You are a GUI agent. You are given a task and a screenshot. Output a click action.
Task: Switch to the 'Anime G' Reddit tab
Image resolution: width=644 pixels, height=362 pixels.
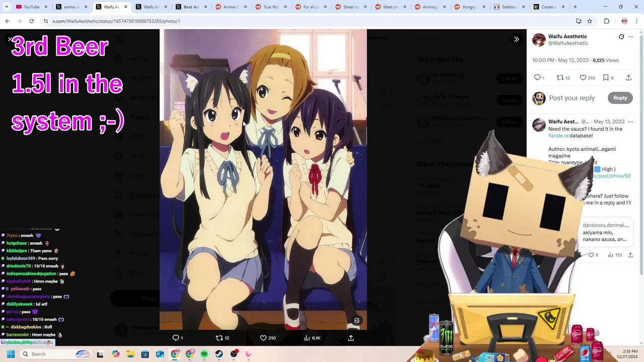coord(231,7)
